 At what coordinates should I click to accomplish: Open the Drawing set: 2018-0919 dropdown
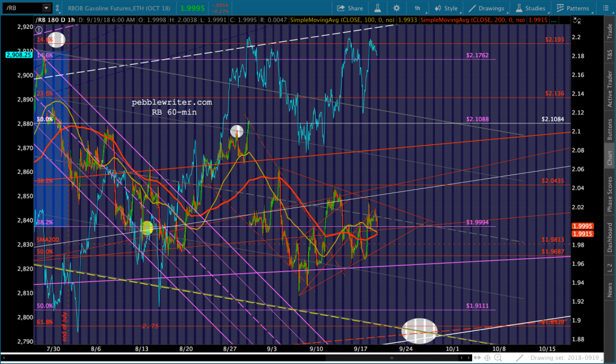565,358
